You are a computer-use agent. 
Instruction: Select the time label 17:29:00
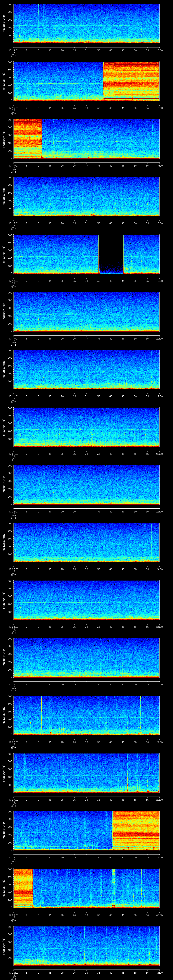click(13, 915)
